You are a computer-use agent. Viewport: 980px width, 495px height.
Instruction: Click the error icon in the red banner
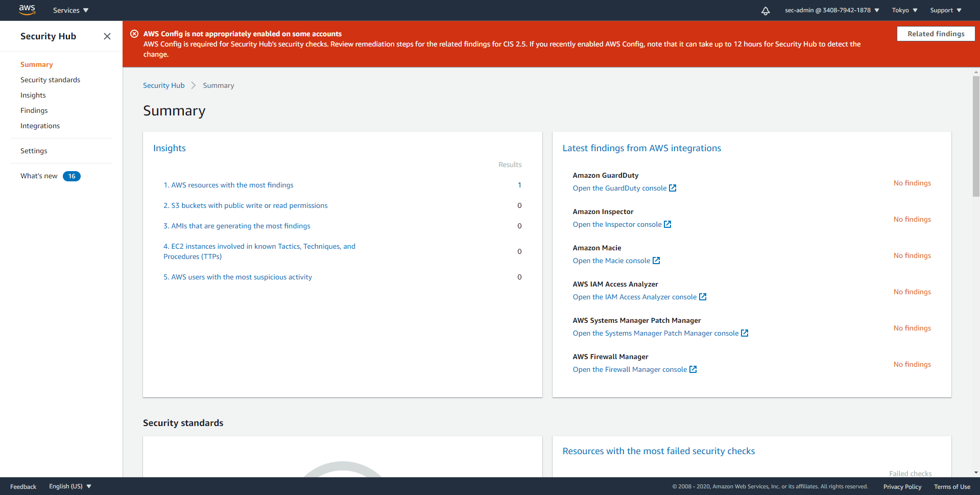click(x=134, y=34)
